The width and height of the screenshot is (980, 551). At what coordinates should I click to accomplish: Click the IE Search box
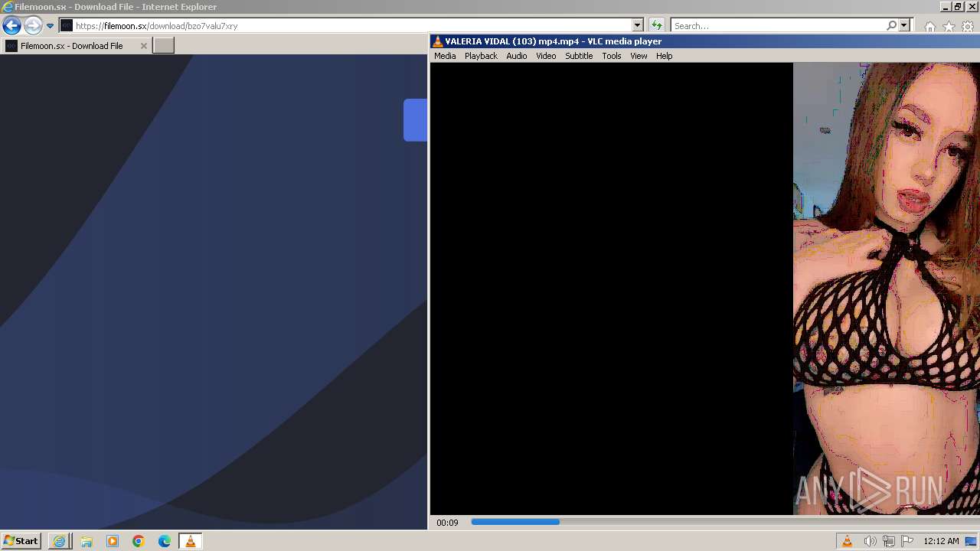click(778, 25)
